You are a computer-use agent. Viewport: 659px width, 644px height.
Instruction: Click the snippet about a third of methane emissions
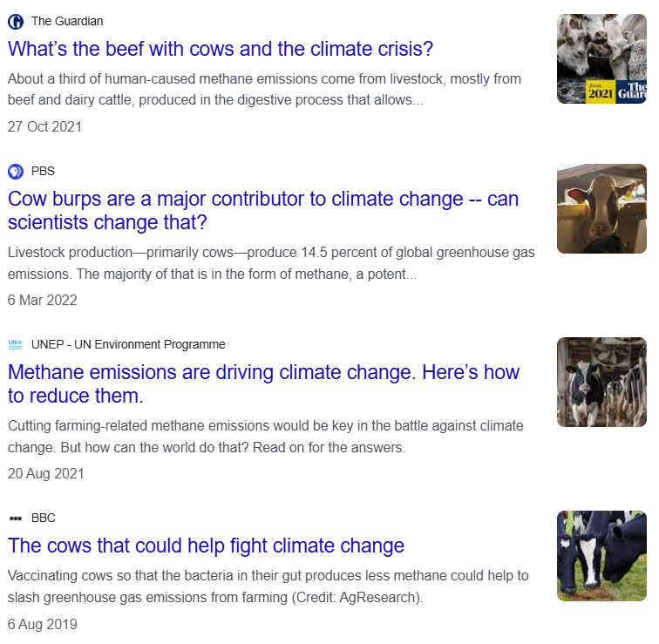[264, 89]
